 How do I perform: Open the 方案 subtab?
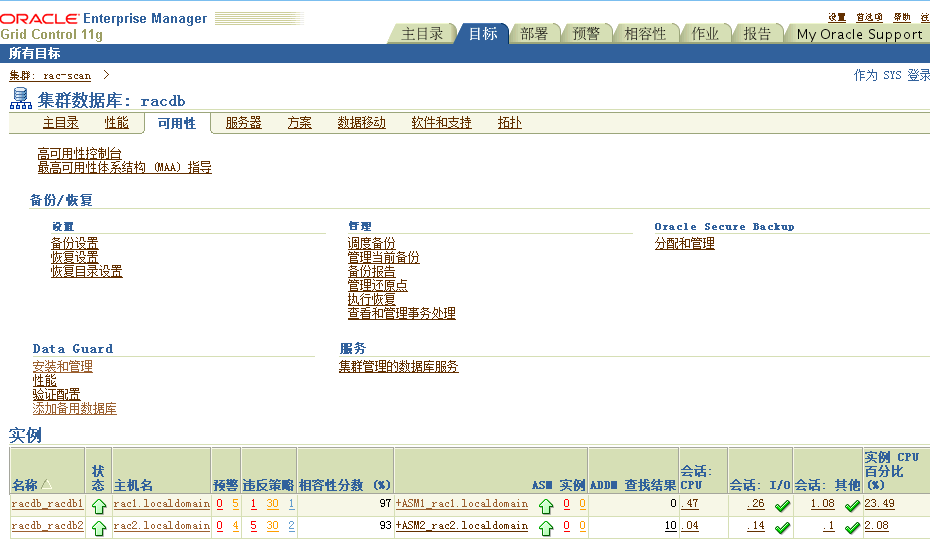[x=300, y=123]
